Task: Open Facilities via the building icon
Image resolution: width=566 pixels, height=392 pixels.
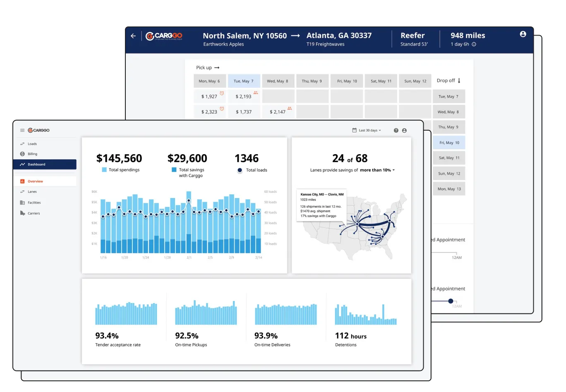Action: click(x=22, y=202)
